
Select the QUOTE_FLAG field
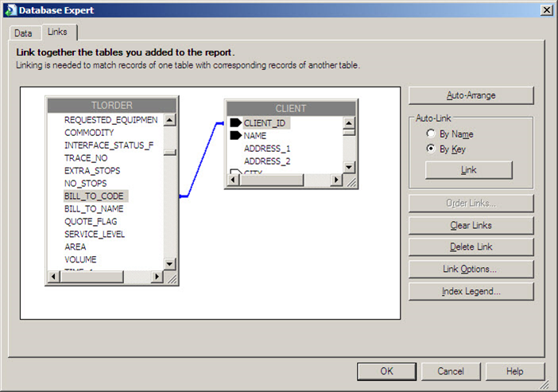pos(91,222)
